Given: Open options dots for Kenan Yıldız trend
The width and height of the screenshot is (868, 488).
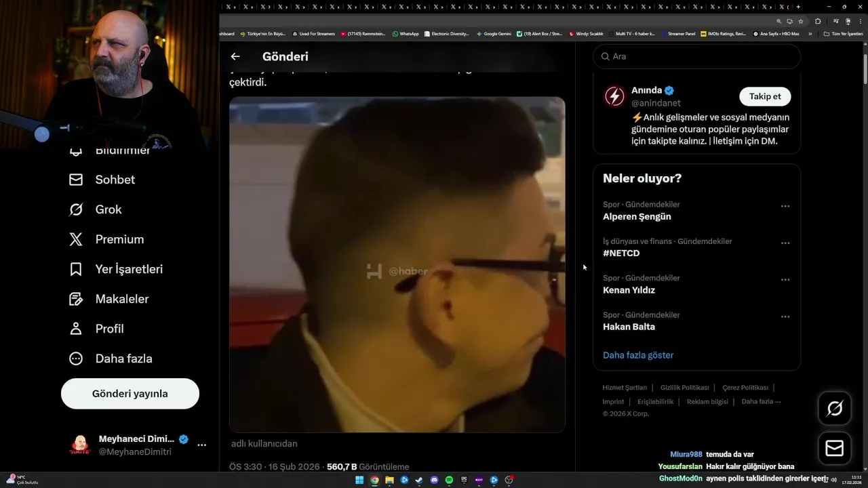Looking at the screenshot, I should 785,279.
